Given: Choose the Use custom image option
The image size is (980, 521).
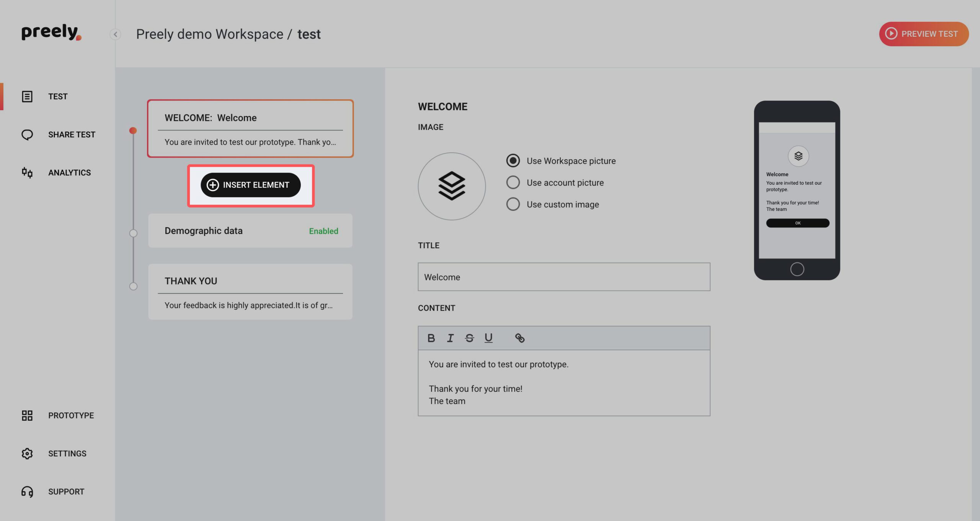Looking at the screenshot, I should coord(513,204).
